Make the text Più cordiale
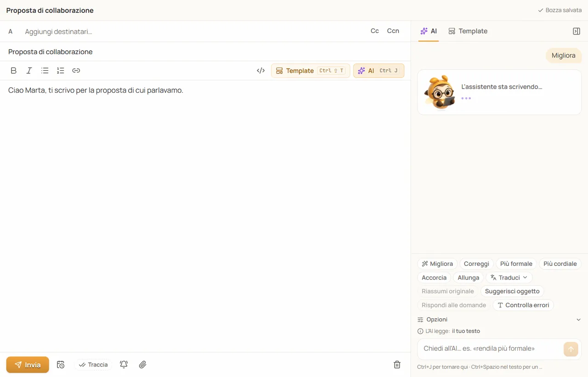Viewport: 588px width, 377px height. point(560,264)
